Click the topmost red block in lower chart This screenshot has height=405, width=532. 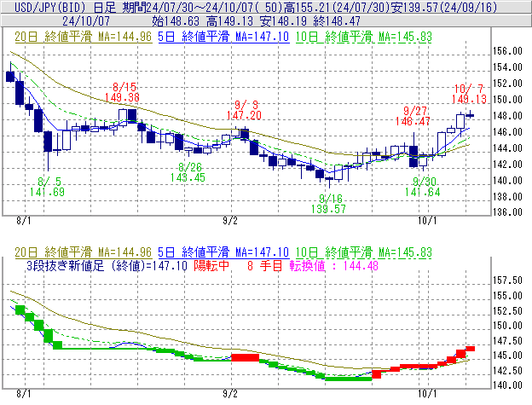470,349
